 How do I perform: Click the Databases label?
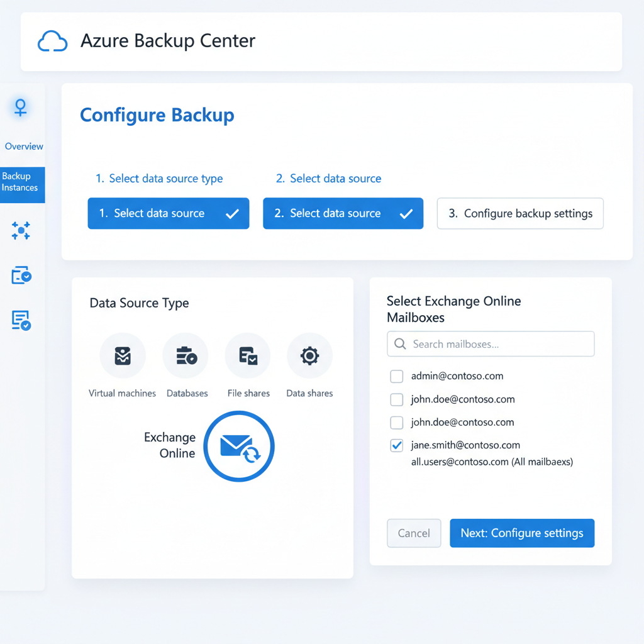(187, 394)
